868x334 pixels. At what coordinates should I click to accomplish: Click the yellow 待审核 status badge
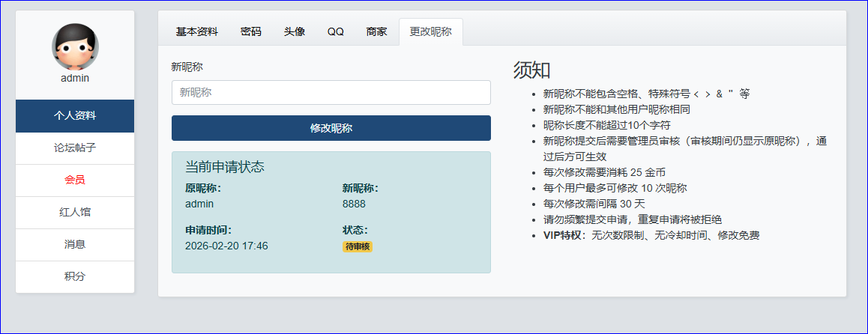[x=358, y=246]
